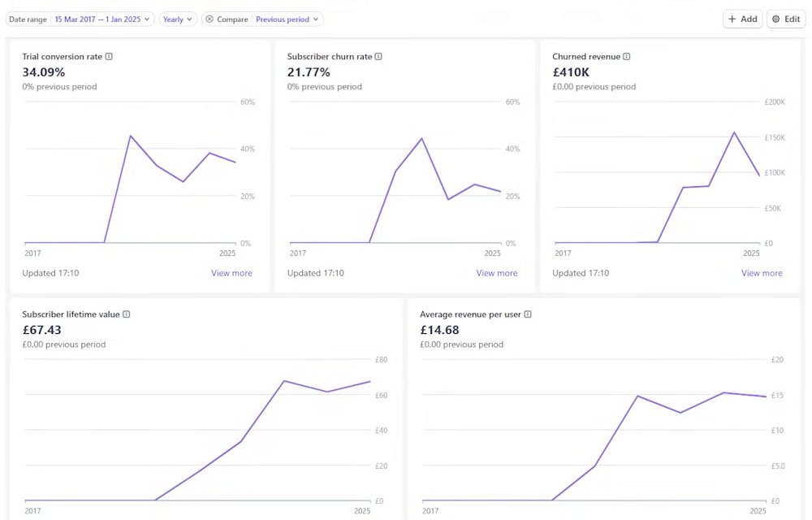The width and height of the screenshot is (812, 520).
Task: Click Updated 17:10 under Churned revenue chart
Action: 581,273
